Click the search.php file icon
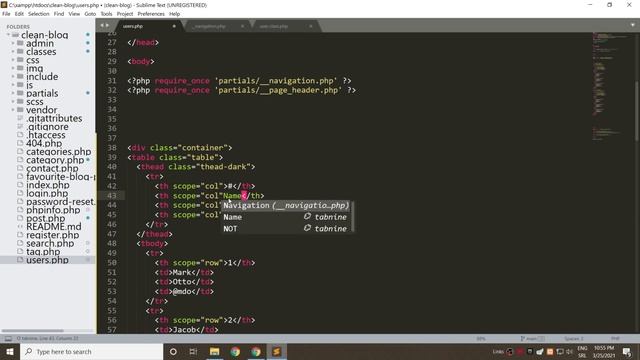 click(x=20, y=243)
